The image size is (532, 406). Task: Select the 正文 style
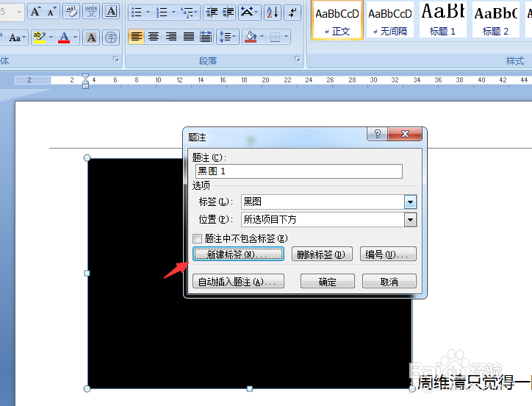pos(337,21)
